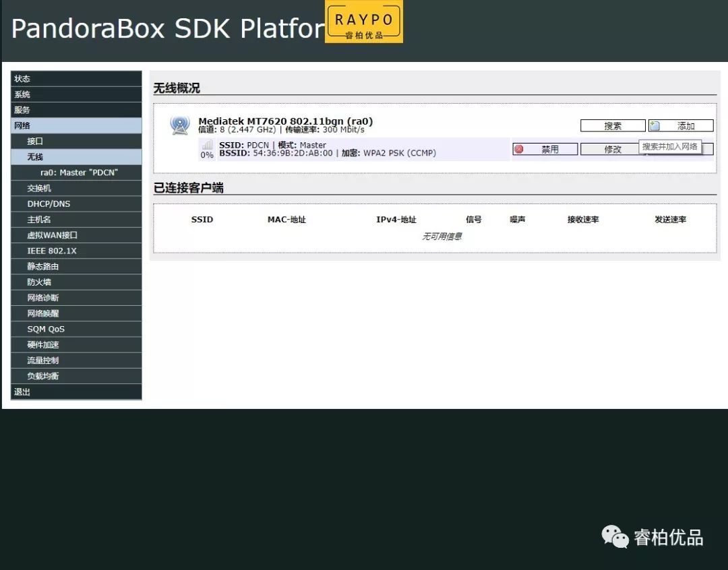Open the 网络唤醒 page
The height and width of the screenshot is (570, 728).
coord(76,313)
